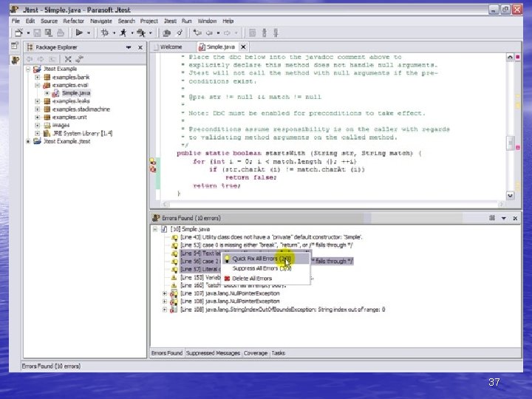Click quick fix bulb beside the for loop
The height and width of the screenshot is (399, 532).
point(153,162)
